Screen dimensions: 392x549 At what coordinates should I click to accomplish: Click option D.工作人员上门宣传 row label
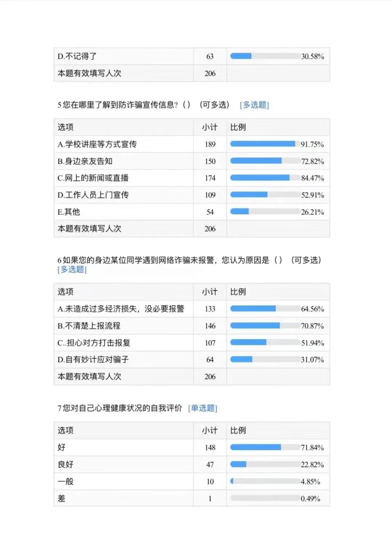coord(93,195)
